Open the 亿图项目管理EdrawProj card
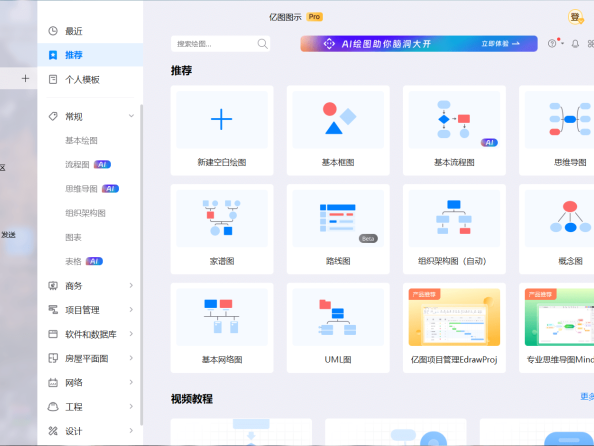This screenshot has width=594, height=446. (454, 328)
